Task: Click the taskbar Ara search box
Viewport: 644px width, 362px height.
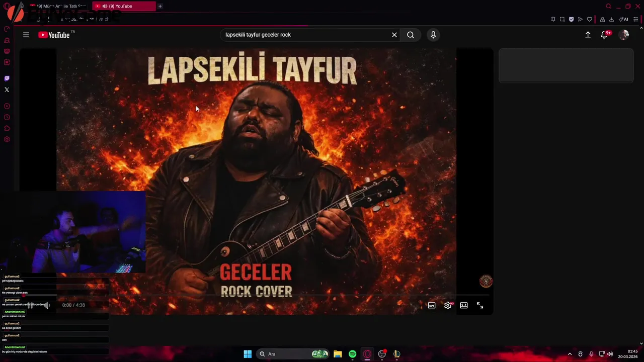Action: tap(294, 354)
